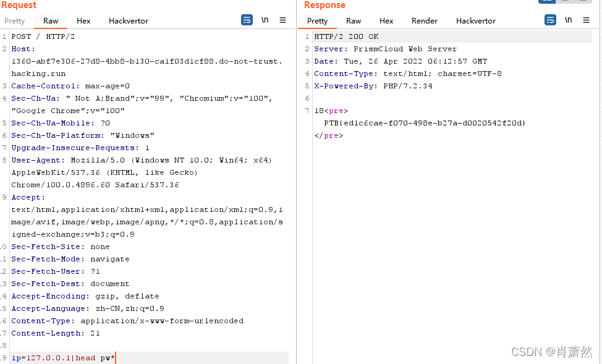Click the 'User-Agent:' header line
This screenshot has height=364, width=602.
(x=142, y=160)
